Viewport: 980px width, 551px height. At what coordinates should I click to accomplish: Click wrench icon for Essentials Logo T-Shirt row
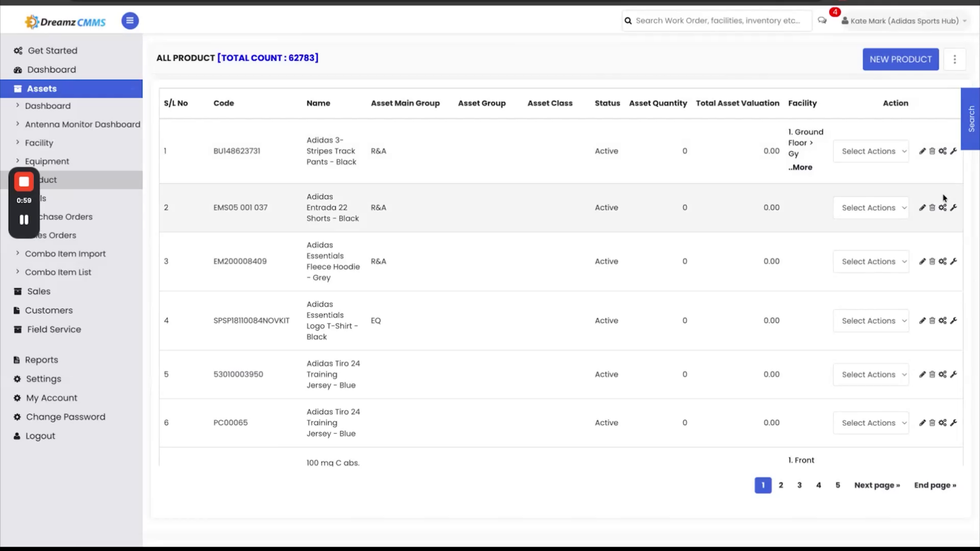(953, 321)
